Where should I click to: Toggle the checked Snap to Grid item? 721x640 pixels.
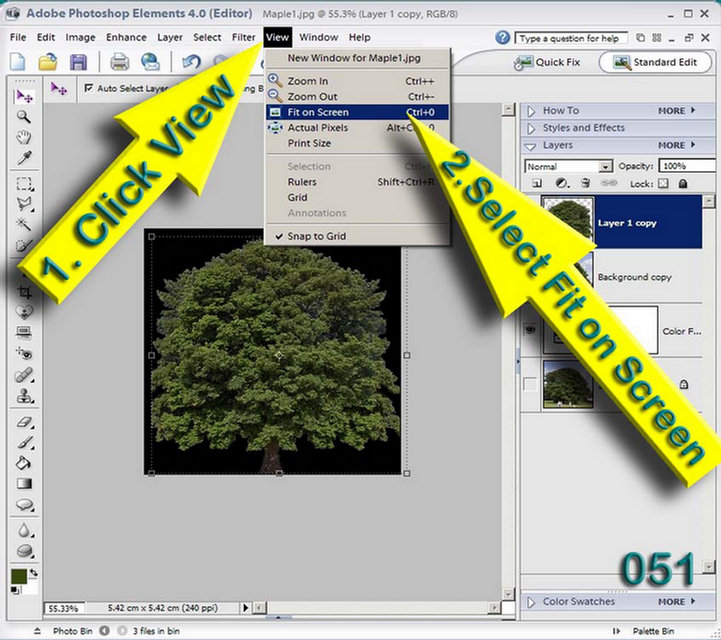[357, 236]
